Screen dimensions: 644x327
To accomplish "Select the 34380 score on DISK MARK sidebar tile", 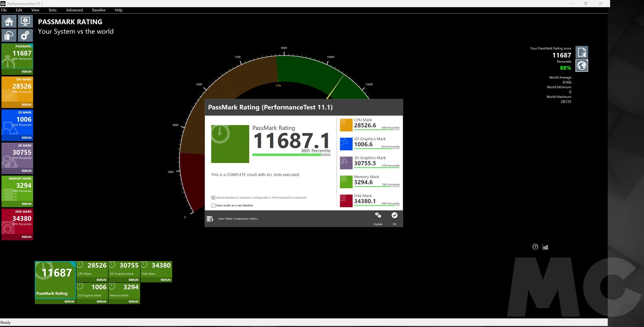I will 22,218.
